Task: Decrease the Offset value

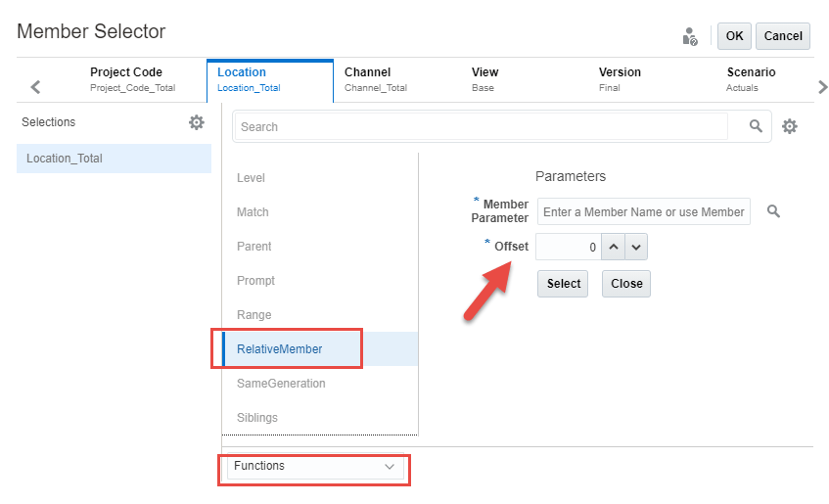Action: [x=635, y=247]
